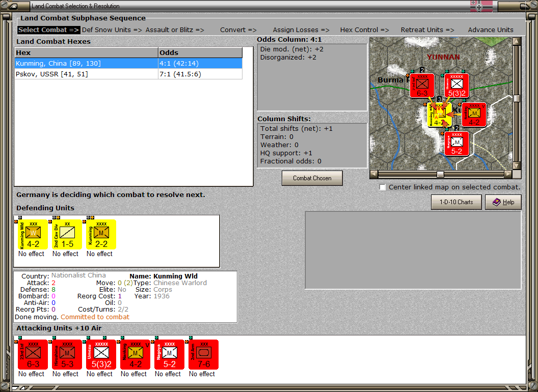Click the Select Combat subphase label
This screenshot has height=392, width=538.
pyautogui.click(x=49, y=30)
